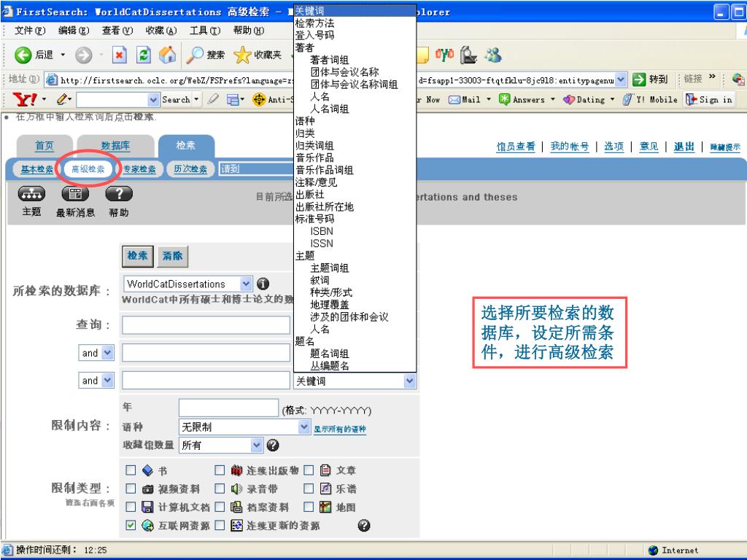Click the 显示所有的语种 link
747x560 pixels.
340,429
